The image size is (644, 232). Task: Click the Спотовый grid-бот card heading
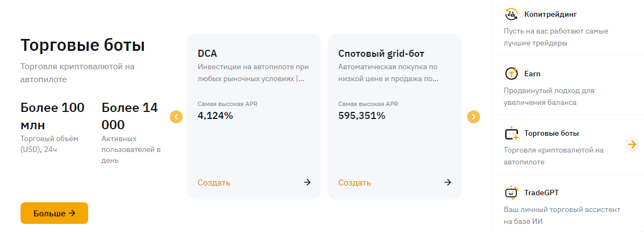coord(381,54)
